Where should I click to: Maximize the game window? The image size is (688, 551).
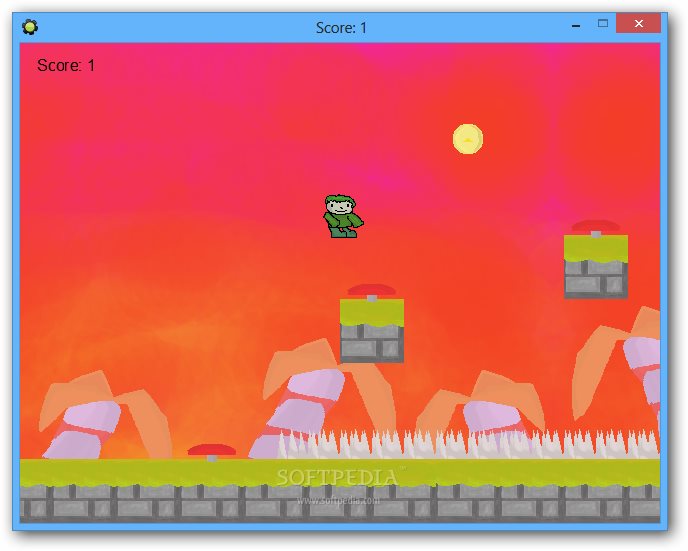pos(603,24)
